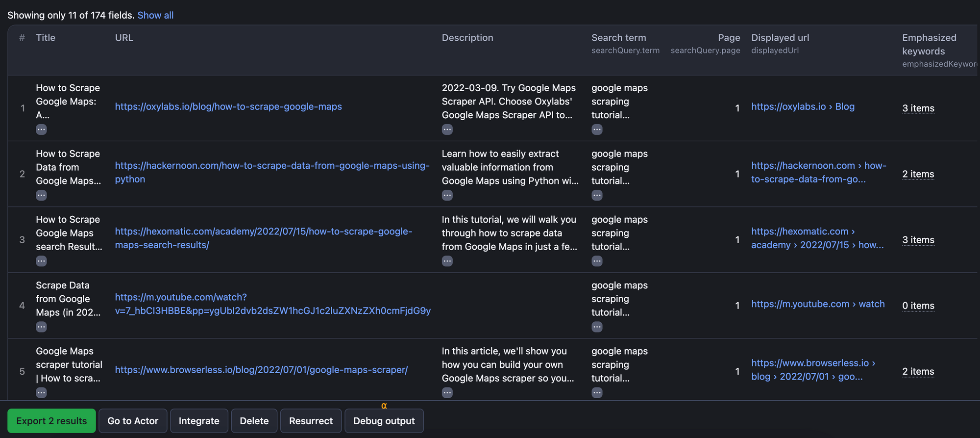
Task: Open the YouTube watch URL in row 4
Action: [x=272, y=304]
